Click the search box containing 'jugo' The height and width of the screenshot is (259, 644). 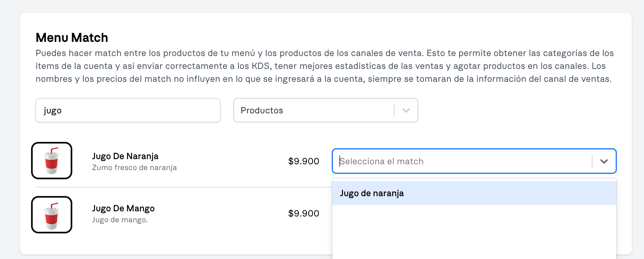click(128, 110)
